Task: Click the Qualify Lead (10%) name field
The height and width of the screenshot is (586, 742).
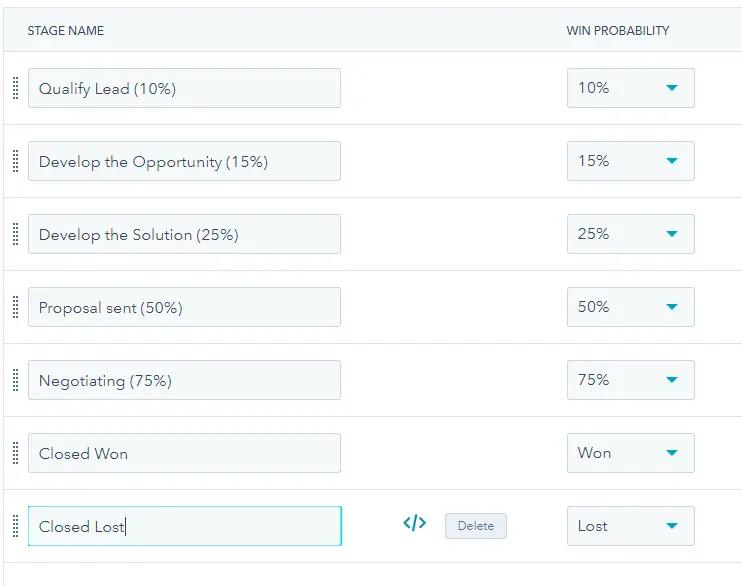Action: tap(184, 88)
